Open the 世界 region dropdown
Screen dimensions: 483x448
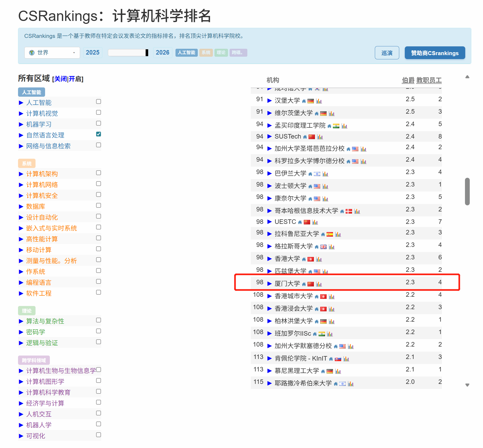coord(52,53)
